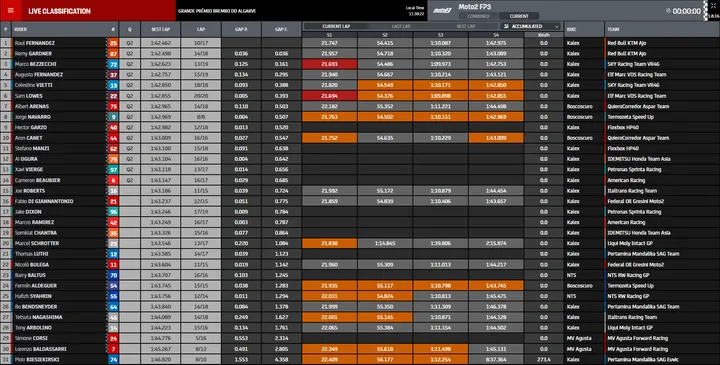Viewport: 720px width, 365px height.
Task: Click Jake Dixon's number 96 badge
Action: pos(113,212)
